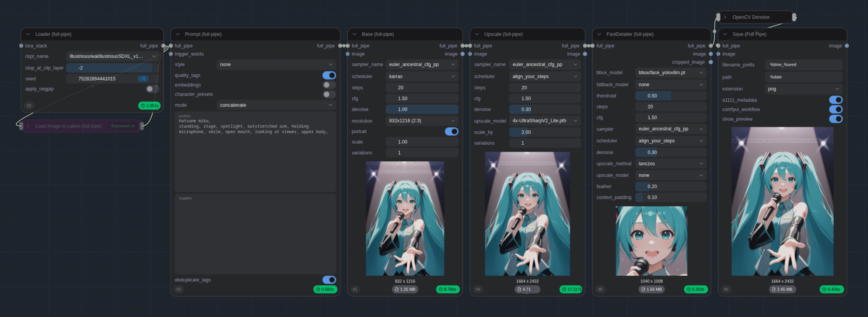Change the karras scheduler in Base node
868x317 pixels.
pyautogui.click(x=422, y=76)
